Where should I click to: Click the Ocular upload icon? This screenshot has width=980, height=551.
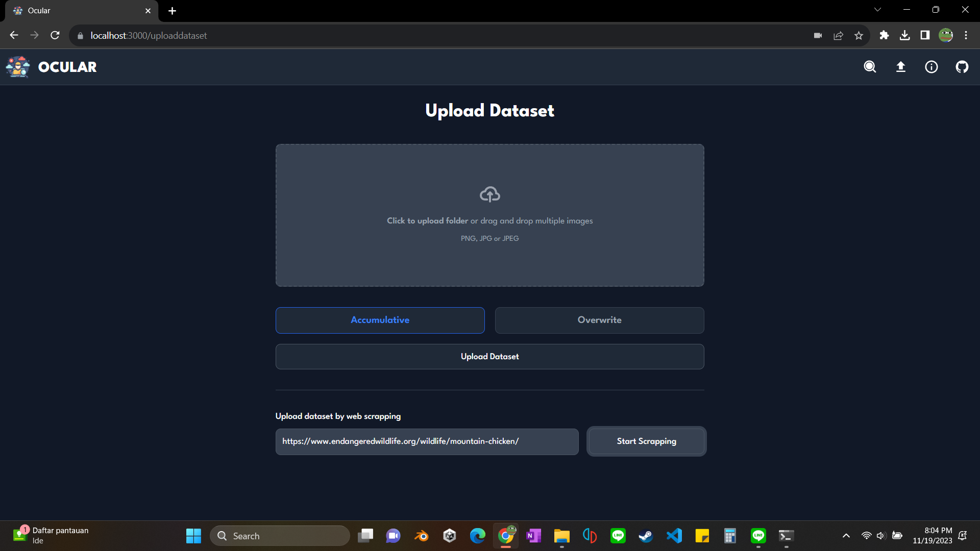click(900, 67)
